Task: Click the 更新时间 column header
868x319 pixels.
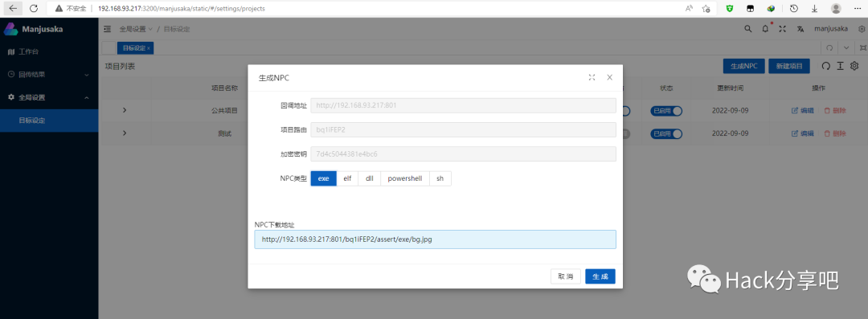Action: (x=730, y=88)
